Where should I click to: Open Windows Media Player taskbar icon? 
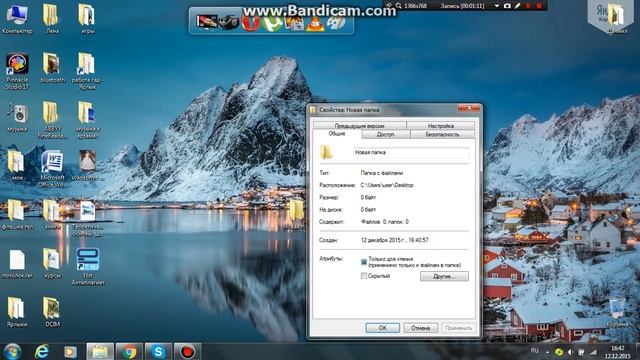tap(70, 351)
